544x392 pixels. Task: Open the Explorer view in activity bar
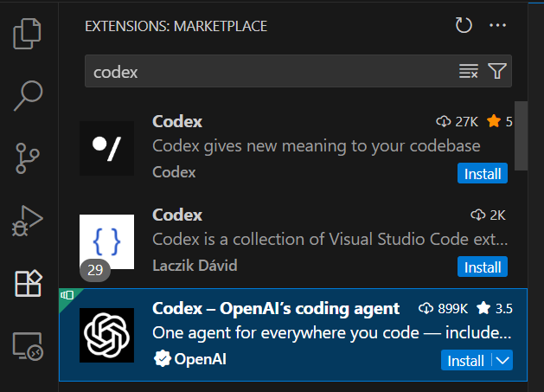[x=29, y=34]
